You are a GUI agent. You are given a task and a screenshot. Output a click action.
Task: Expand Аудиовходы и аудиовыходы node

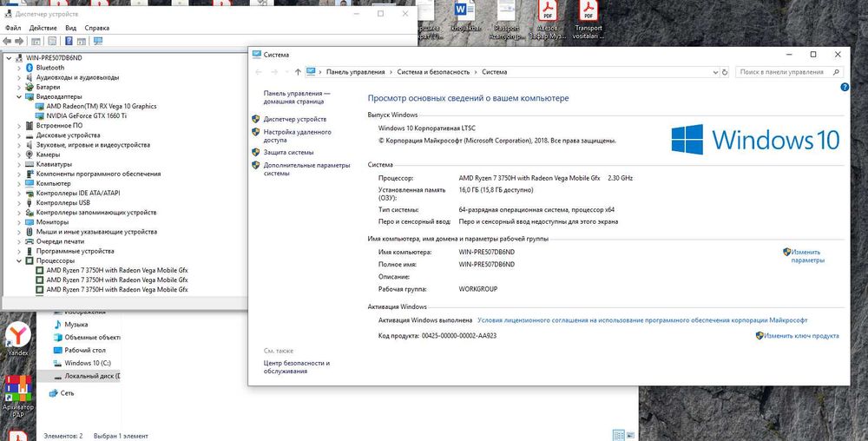click(x=19, y=77)
